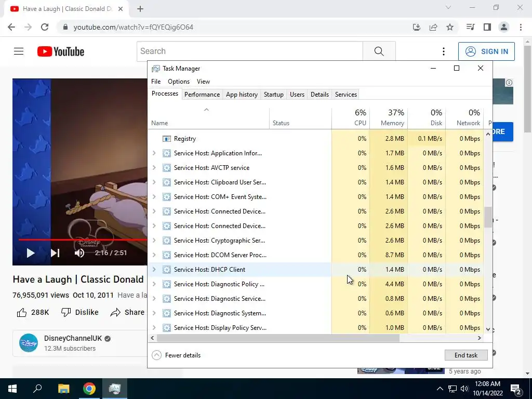Click the YouTube search input field

250,51
